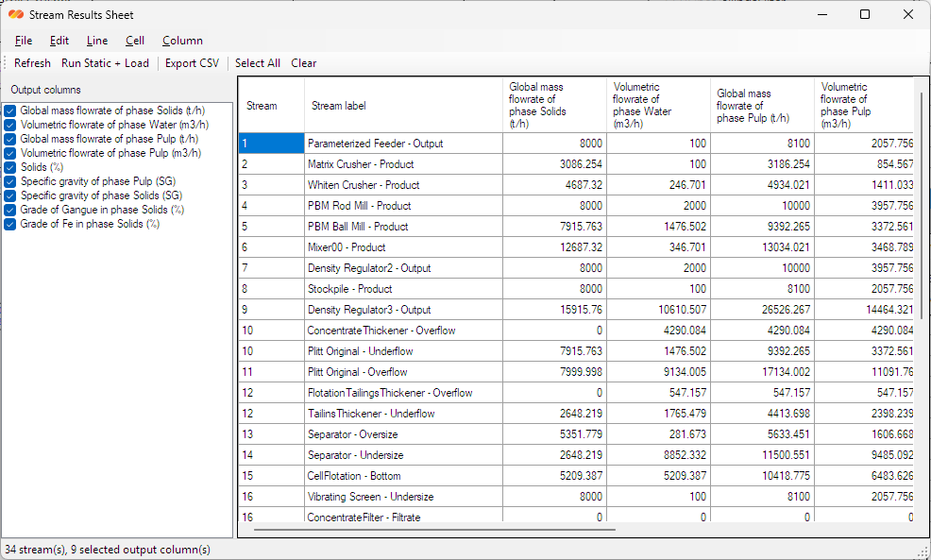Click pulp mass value 17134.002
Screen dimensions: 931x560
coord(762,372)
